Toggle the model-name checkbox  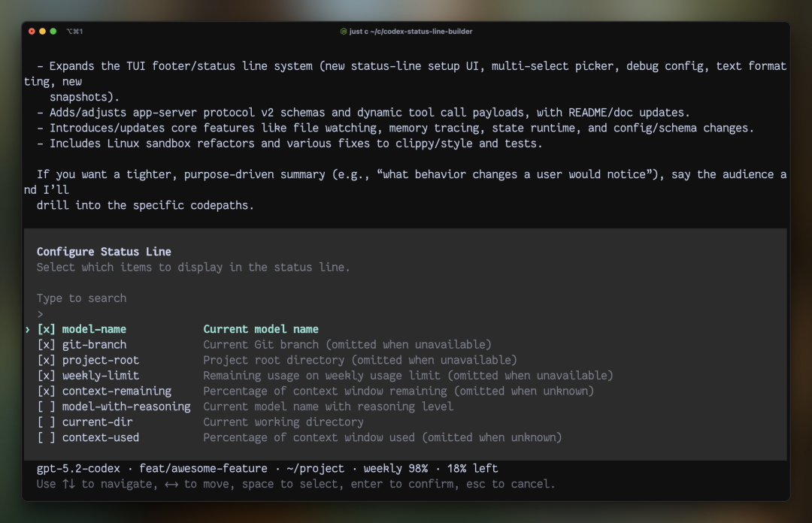[46, 329]
